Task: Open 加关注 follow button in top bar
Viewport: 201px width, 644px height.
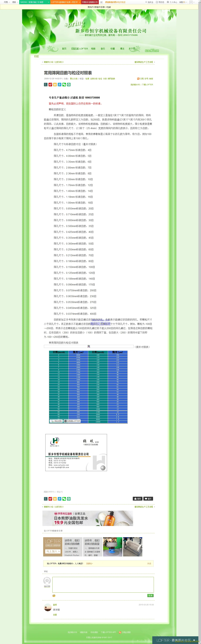Action: [149, 2]
